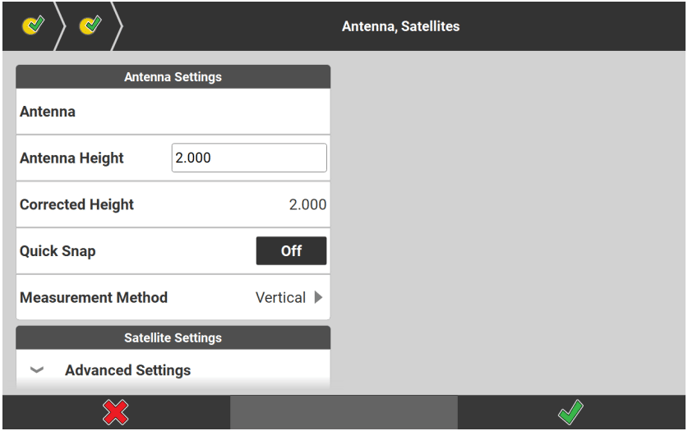Click the Antenna, Satellites title text

pos(401,26)
